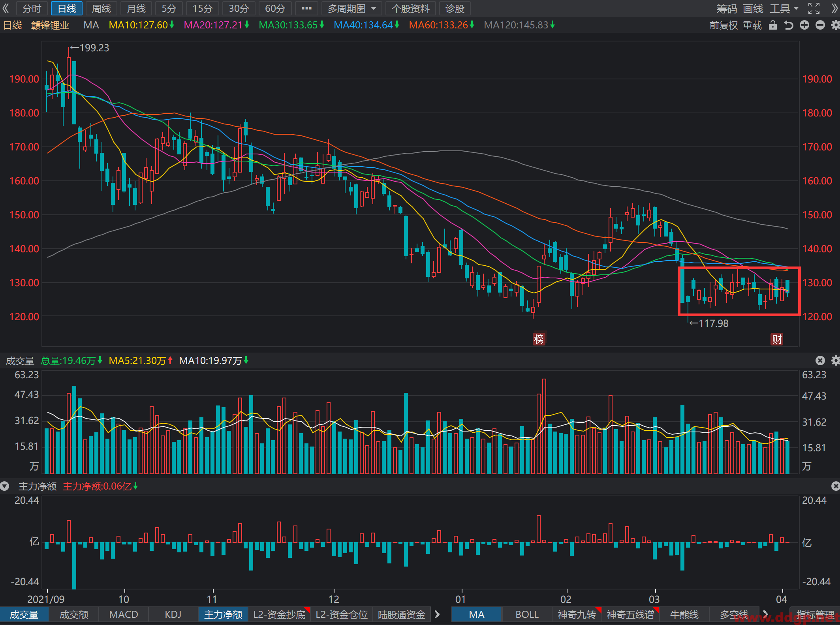Expand the 工具 tools dropdown
The width and height of the screenshot is (840, 625).
(784, 8)
